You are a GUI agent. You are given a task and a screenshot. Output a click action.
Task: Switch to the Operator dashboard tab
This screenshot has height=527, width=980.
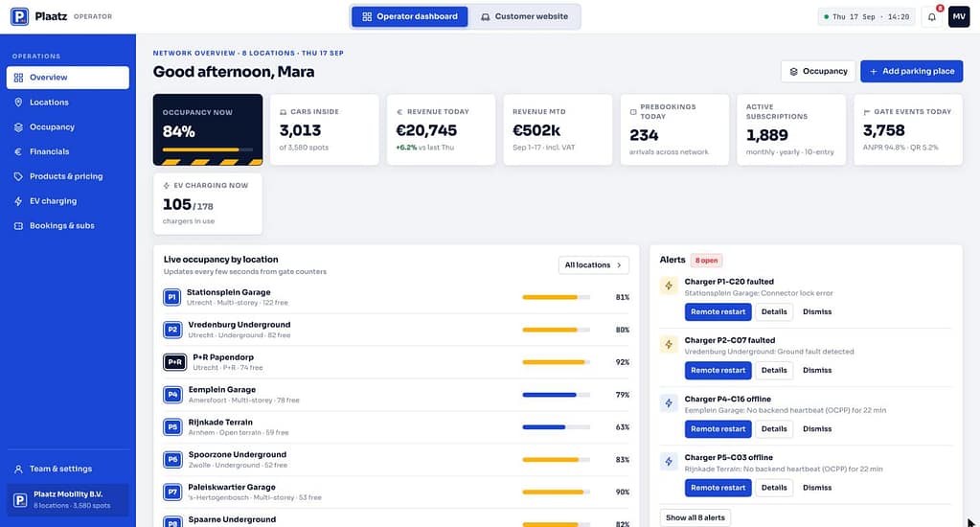pos(409,17)
